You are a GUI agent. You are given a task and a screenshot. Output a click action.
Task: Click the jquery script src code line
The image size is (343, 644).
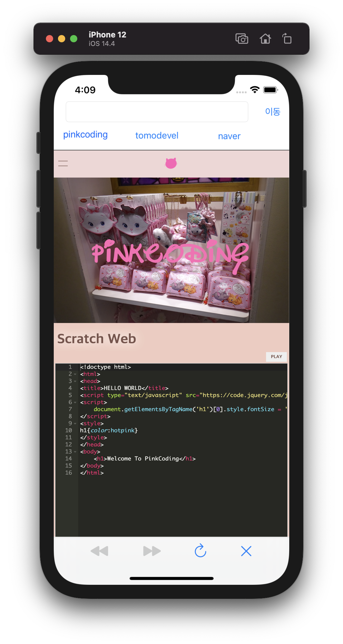[184, 395]
